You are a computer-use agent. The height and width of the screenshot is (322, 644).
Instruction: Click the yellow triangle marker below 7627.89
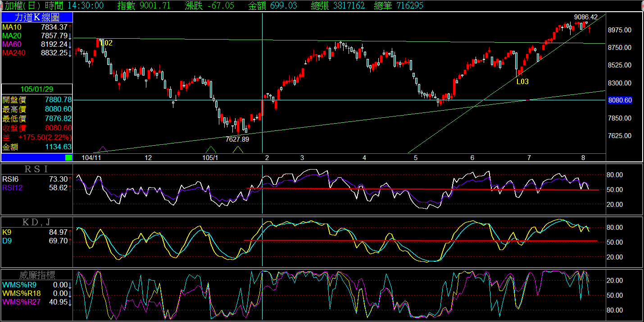tap(238, 149)
